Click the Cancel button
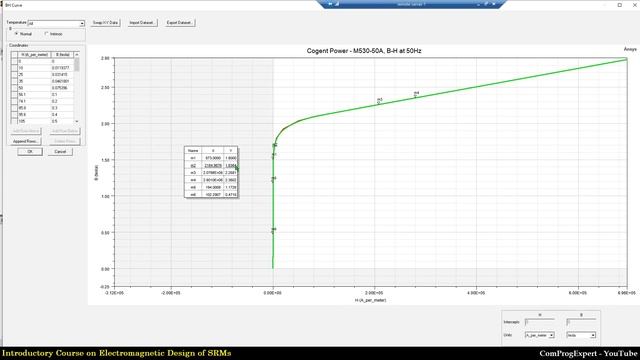The width and height of the screenshot is (640, 360). coord(60,151)
